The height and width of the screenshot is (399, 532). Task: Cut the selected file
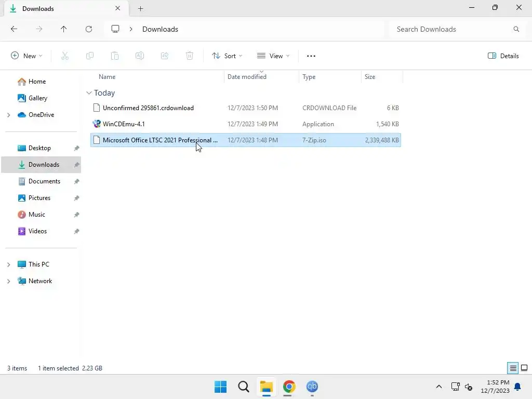click(65, 56)
